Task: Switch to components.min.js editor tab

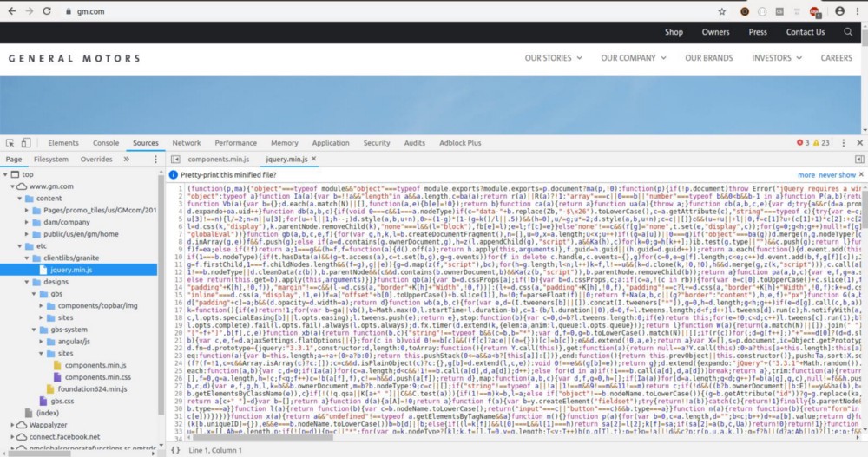Action: coord(218,160)
